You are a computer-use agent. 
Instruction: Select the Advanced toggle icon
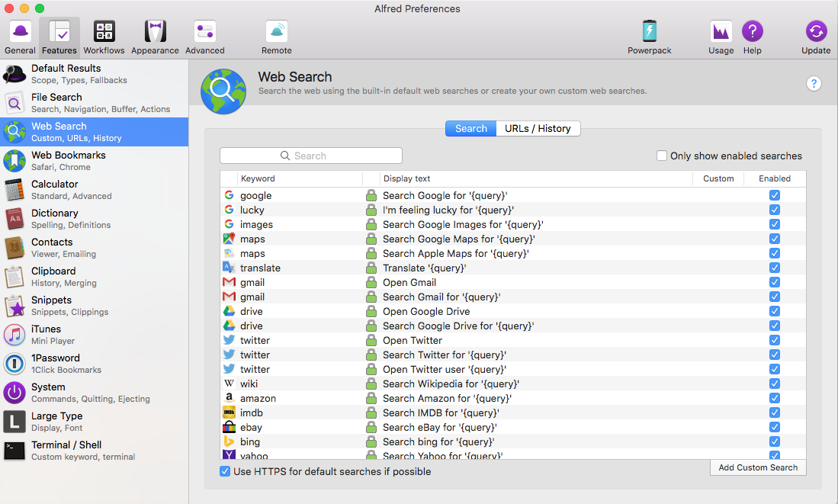[204, 32]
